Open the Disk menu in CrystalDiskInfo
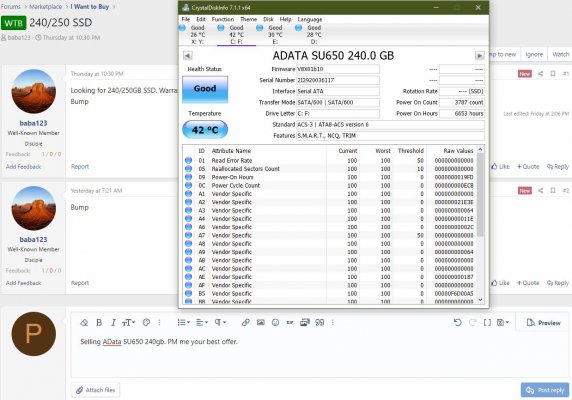 (268, 19)
